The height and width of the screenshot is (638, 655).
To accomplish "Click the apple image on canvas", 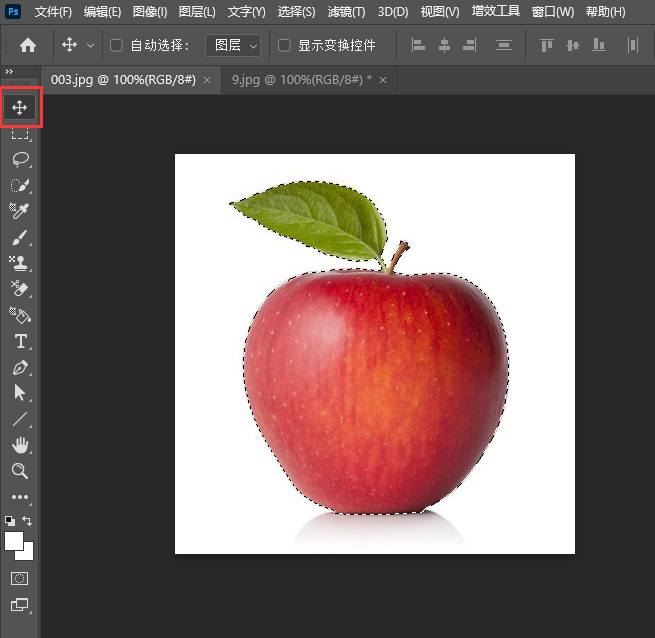I will click(x=375, y=353).
